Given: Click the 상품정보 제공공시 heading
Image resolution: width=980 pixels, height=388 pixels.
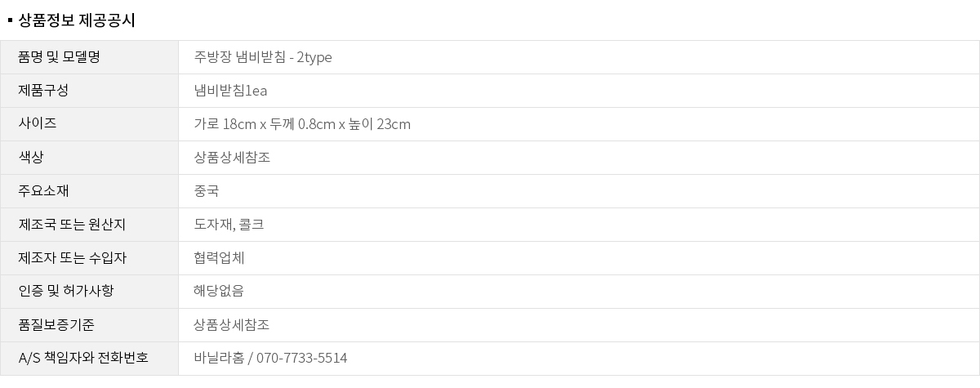Looking at the screenshot, I should (76, 20).
